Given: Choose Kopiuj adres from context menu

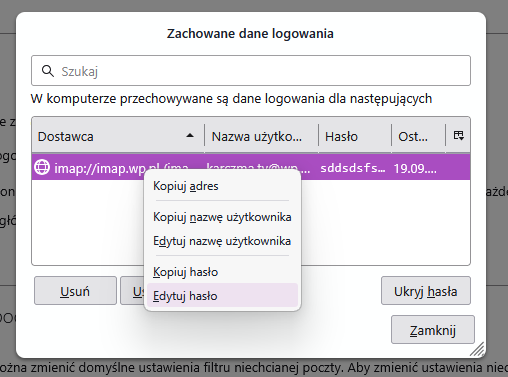Looking at the screenshot, I should pos(222,186).
